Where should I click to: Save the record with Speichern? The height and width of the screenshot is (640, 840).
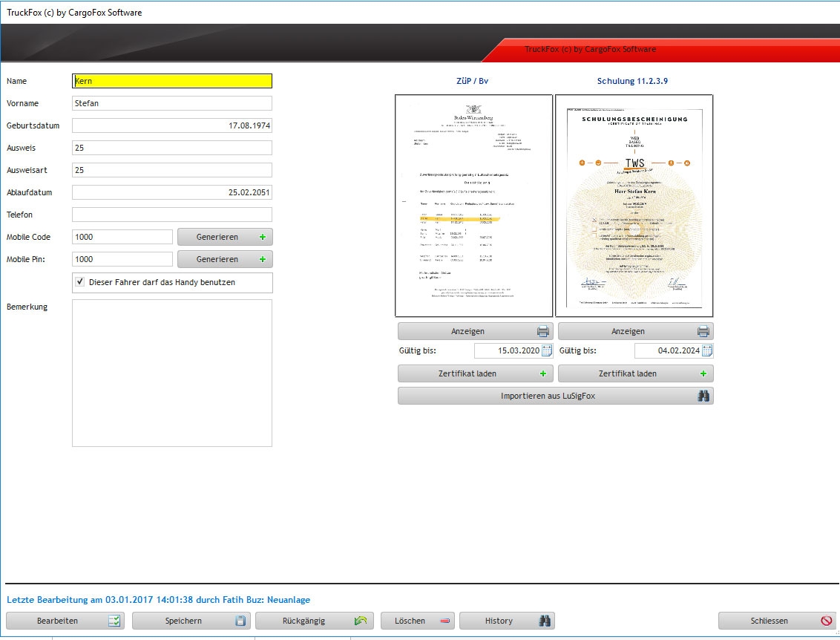[191, 621]
